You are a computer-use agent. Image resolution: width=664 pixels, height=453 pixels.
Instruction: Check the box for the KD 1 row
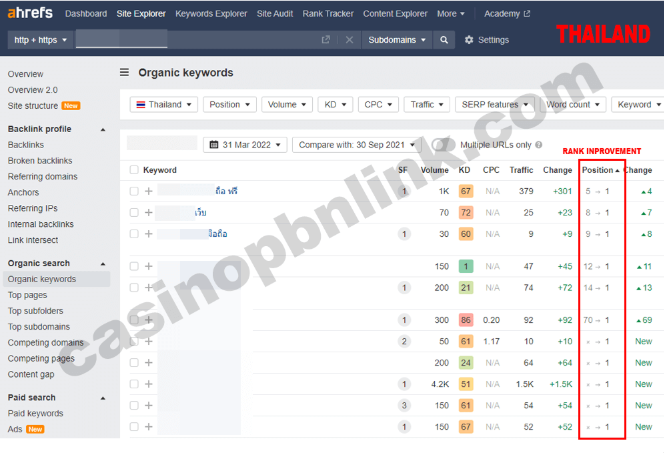coord(134,266)
